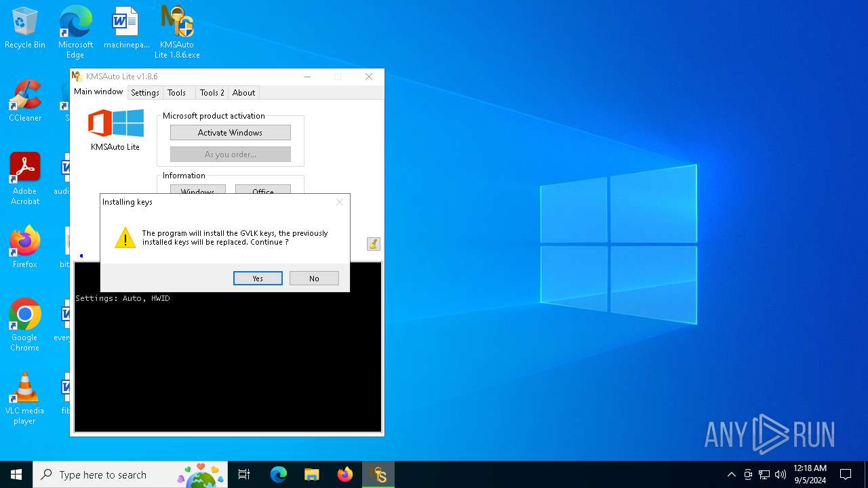Open the Tools tab

176,93
